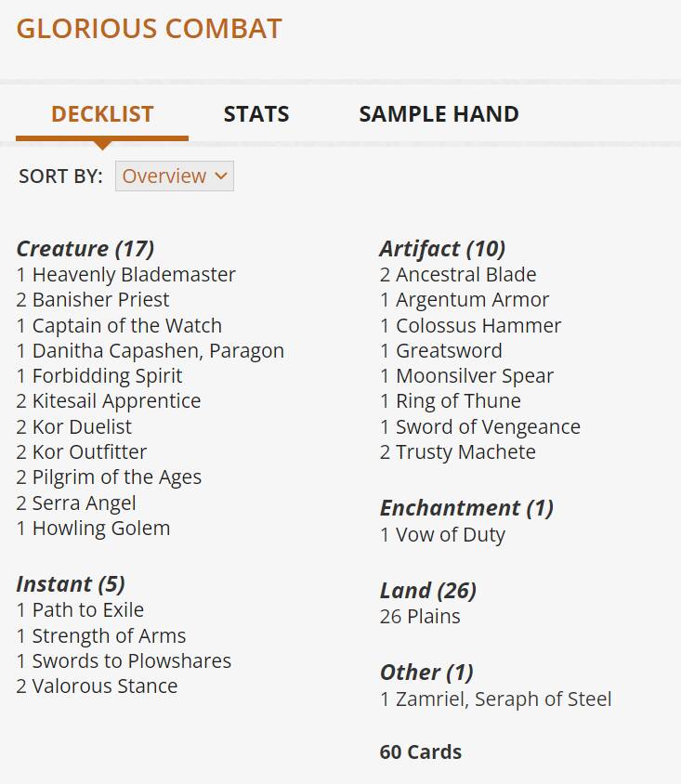The image size is (681, 784).
Task: Click the Path to Exile card
Action: pyautogui.click(x=87, y=610)
